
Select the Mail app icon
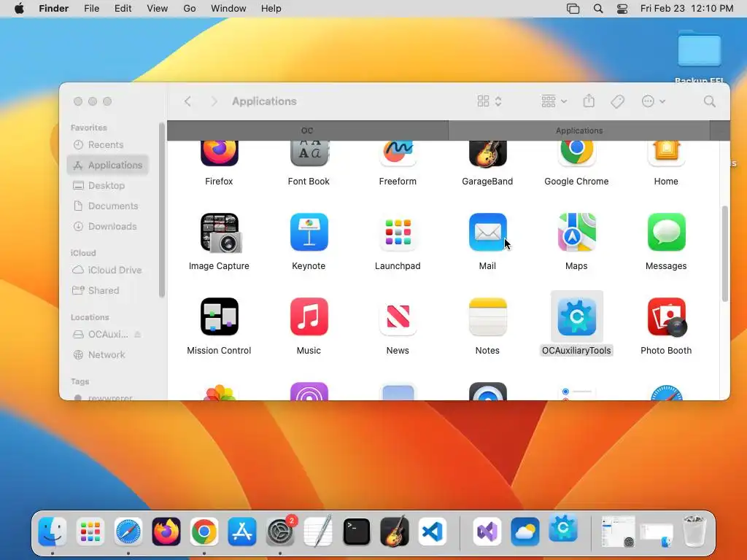click(x=487, y=232)
